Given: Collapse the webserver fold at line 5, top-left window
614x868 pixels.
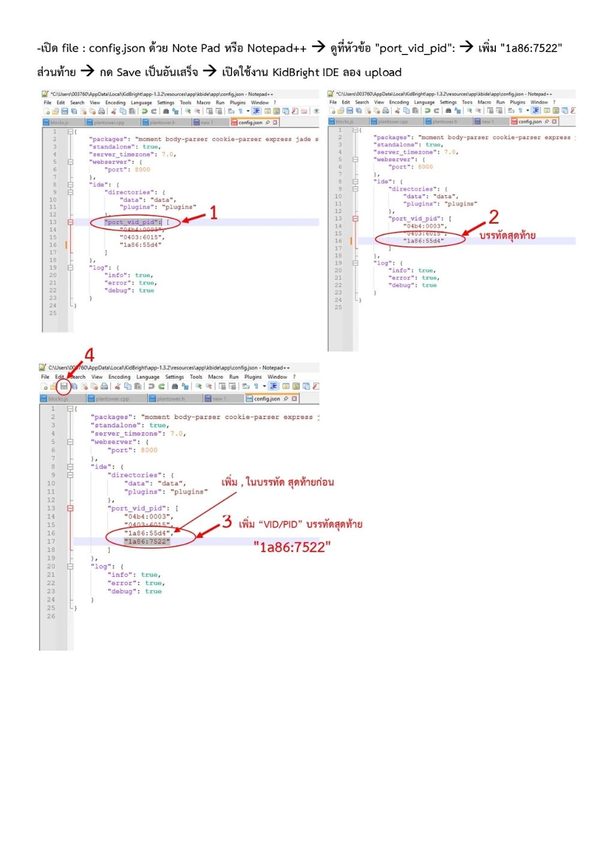Looking at the screenshot, I should 70,162.
